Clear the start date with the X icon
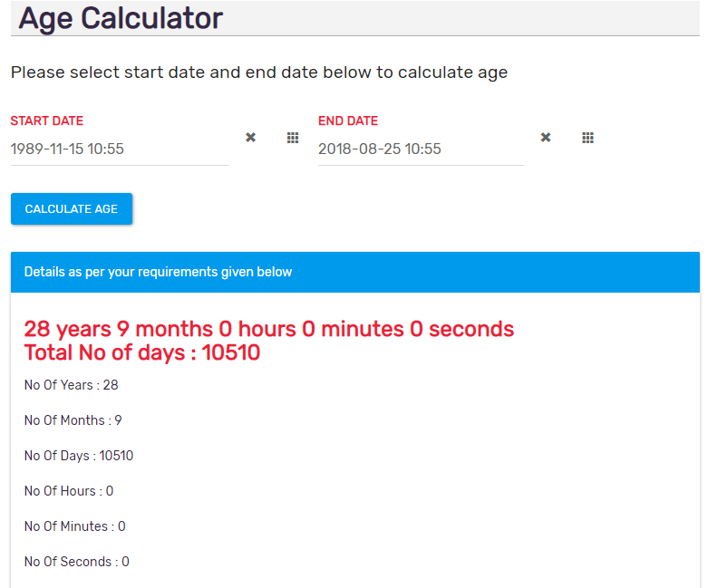This screenshot has width=727, height=588. pyautogui.click(x=250, y=138)
